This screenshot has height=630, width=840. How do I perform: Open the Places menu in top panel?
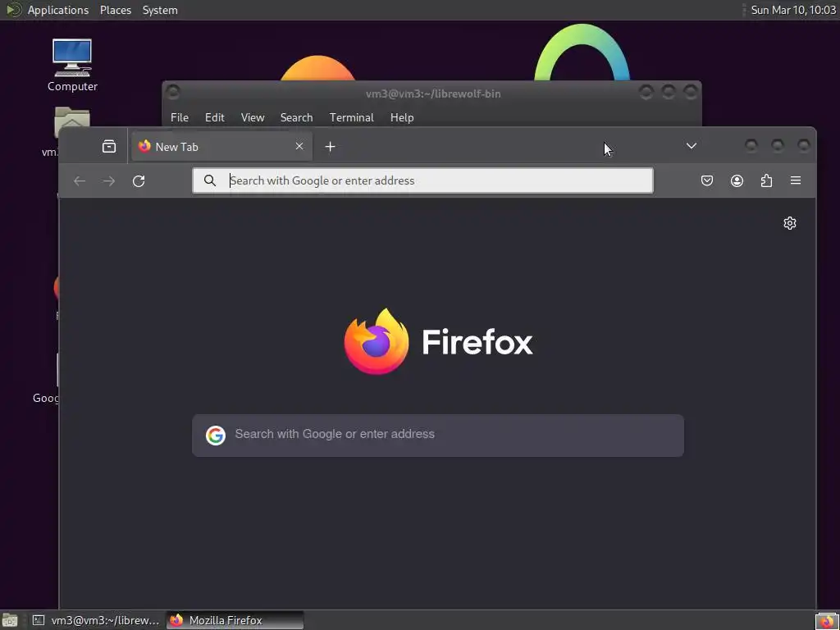(x=115, y=10)
